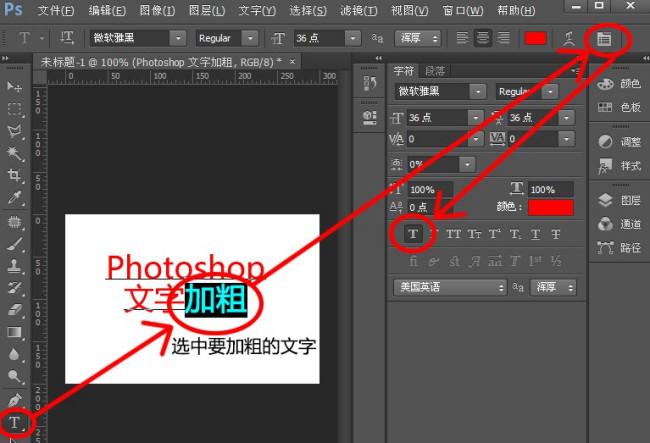Open the Properties panel icon
650x443 pixels.
pos(369,117)
